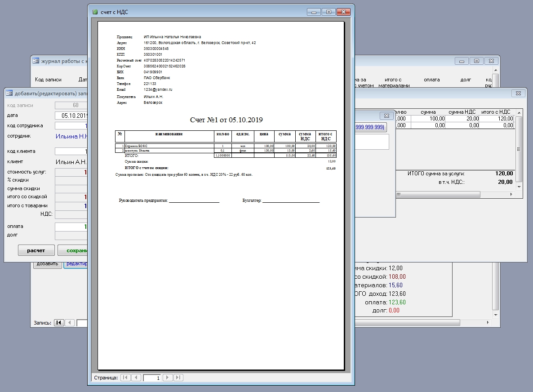533x392 pixels.
Task: Click the invoice title Счет №1 от 05.10.2019
Action: point(226,120)
